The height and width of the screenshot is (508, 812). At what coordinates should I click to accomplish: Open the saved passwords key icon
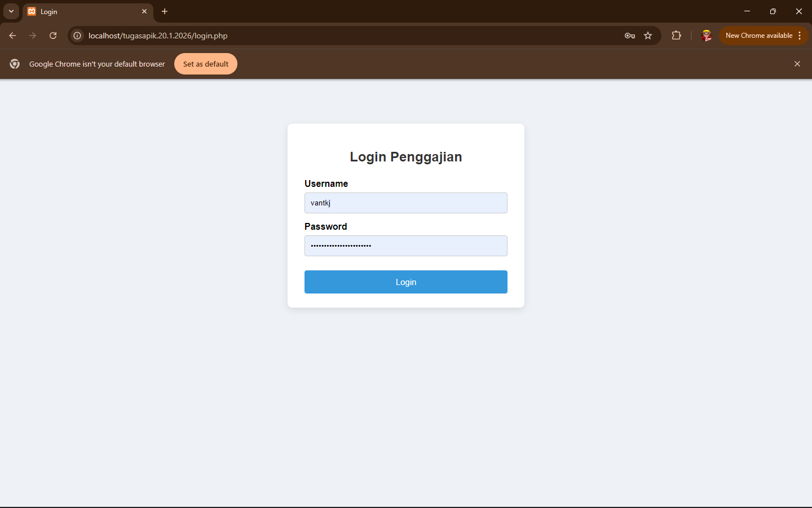(630, 36)
